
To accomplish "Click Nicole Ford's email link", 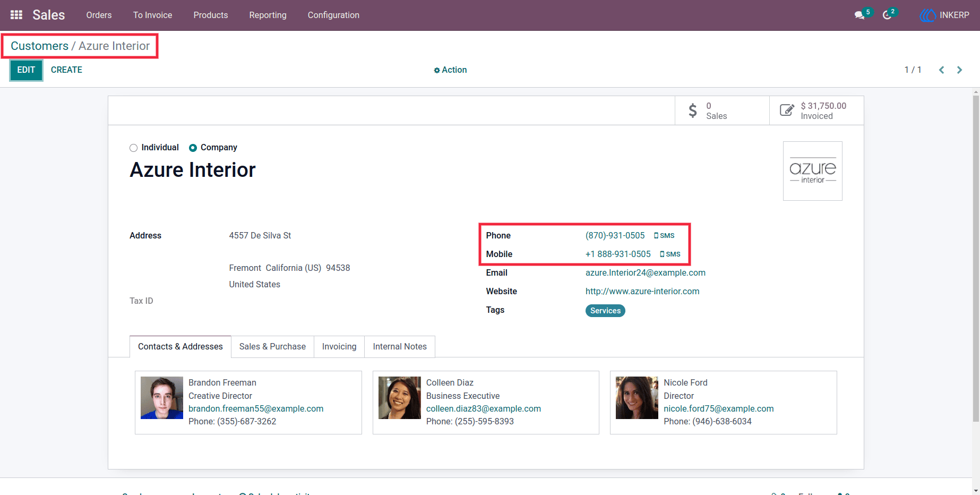I will pos(719,409).
